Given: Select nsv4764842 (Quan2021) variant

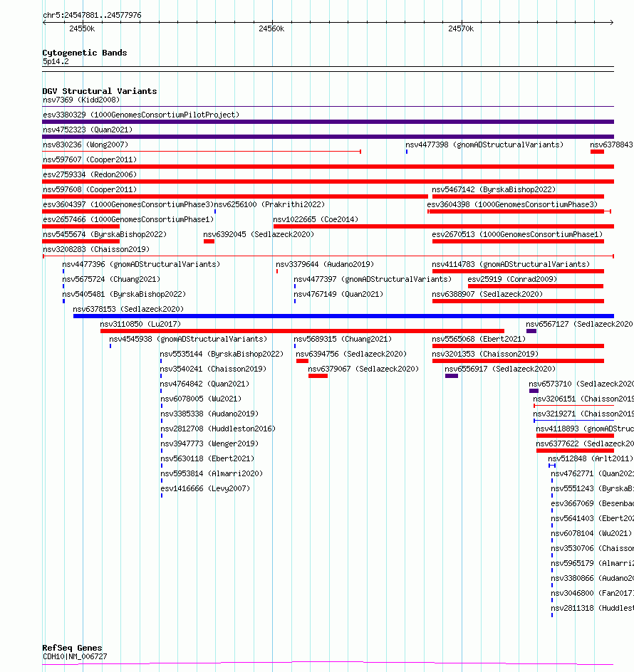Looking at the screenshot, I should point(204,385).
